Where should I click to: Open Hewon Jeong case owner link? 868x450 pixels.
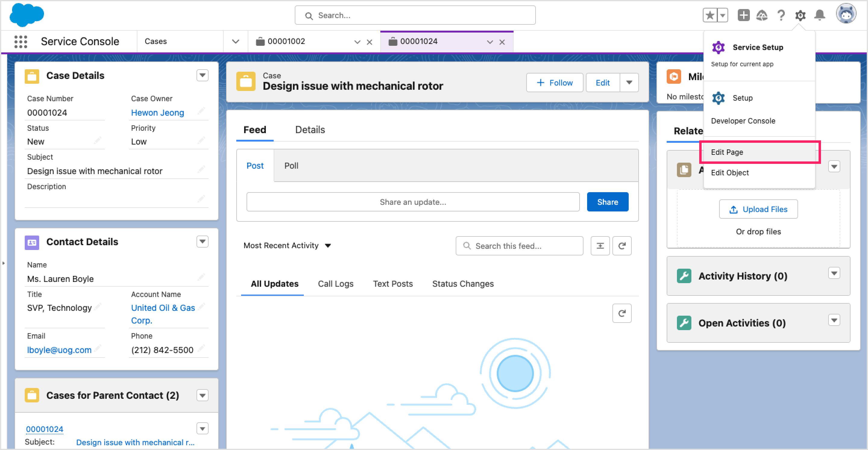[x=157, y=113]
